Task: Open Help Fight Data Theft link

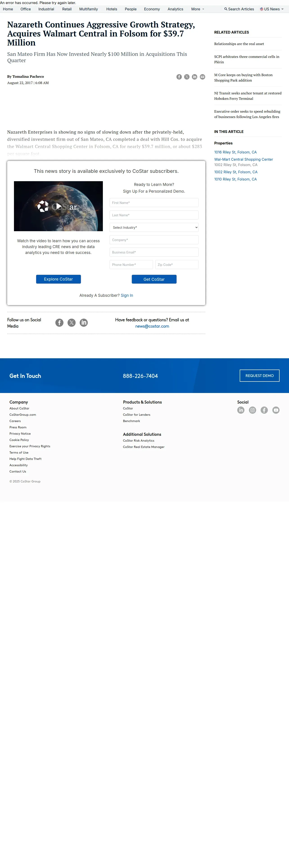Action: pyautogui.click(x=26, y=459)
